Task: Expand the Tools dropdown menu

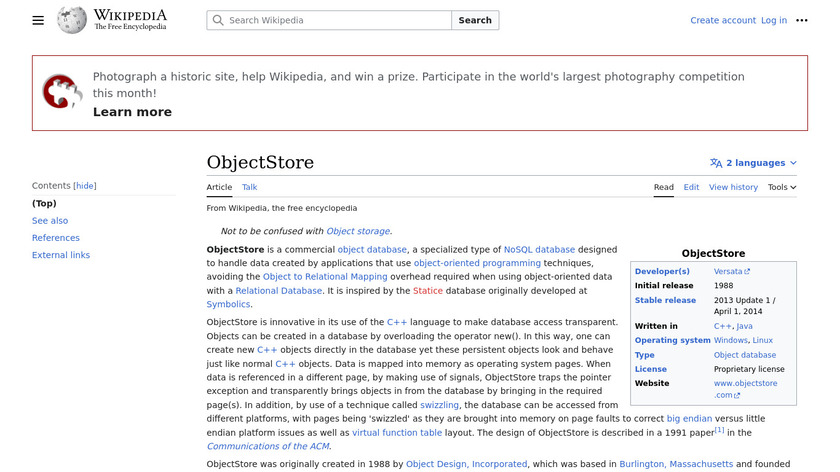Action: pyautogui.click(x=782, y=187)
